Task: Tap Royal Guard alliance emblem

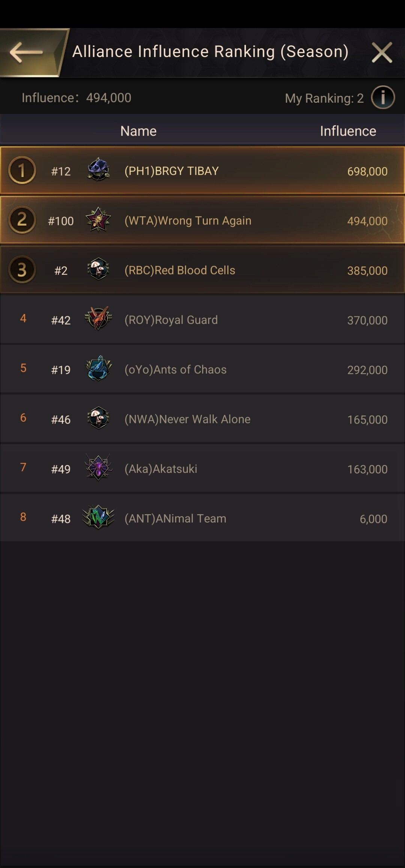Action: point(98,319)
